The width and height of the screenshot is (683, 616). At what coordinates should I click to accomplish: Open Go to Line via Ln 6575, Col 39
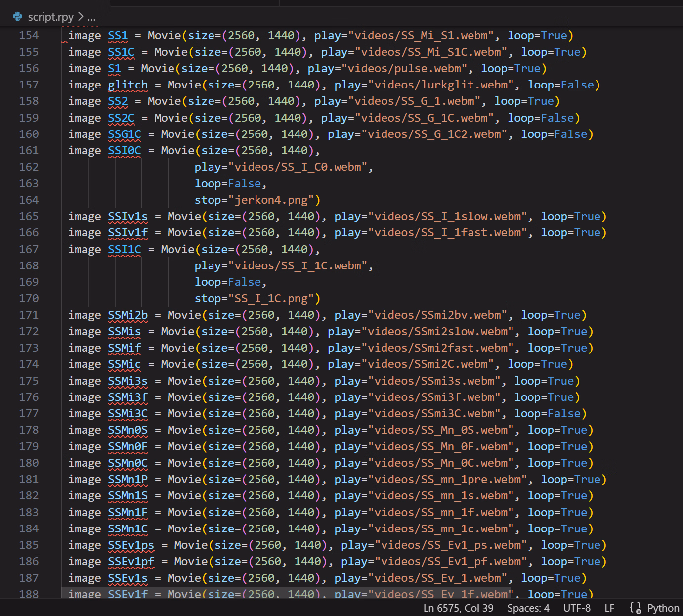click(458, 608)
